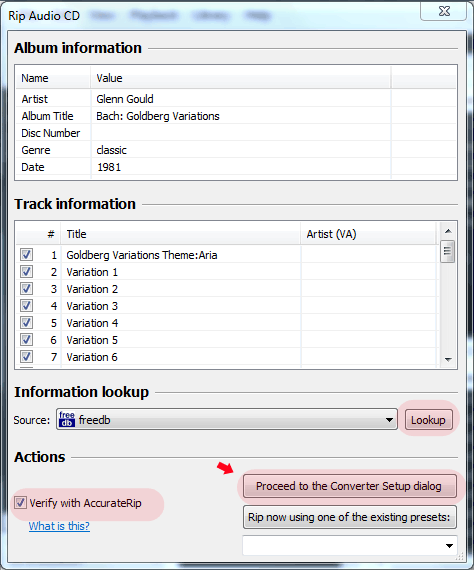Screen dimensions: 474x570
Task: Open the freedb Source dropdown
Action: click(227, 420)
